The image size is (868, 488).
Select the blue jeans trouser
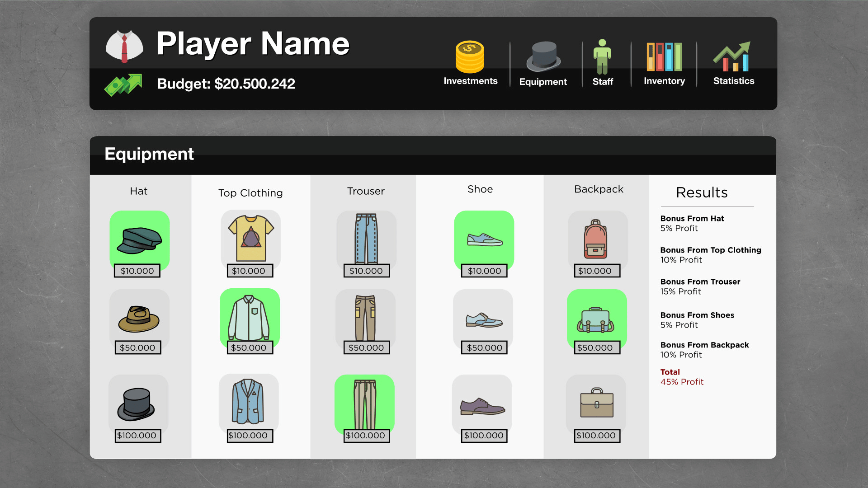(366, 238)
